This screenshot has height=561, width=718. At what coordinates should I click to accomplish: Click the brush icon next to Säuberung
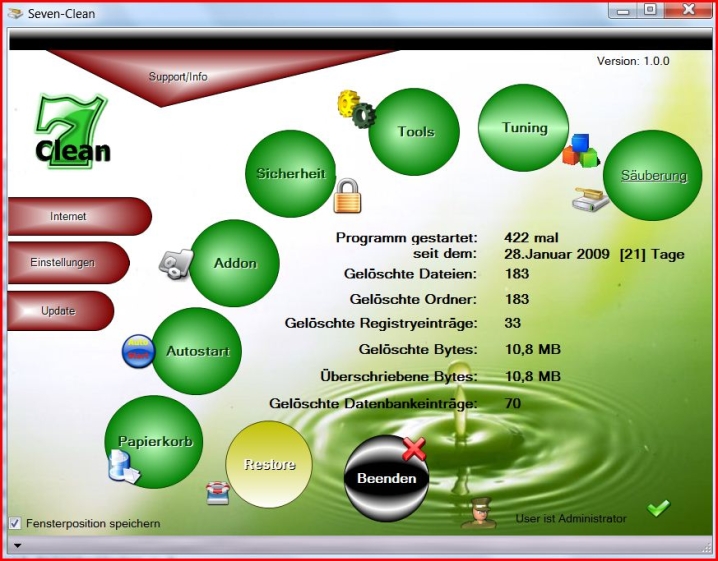pyautogui.click(x=589, y=199)
